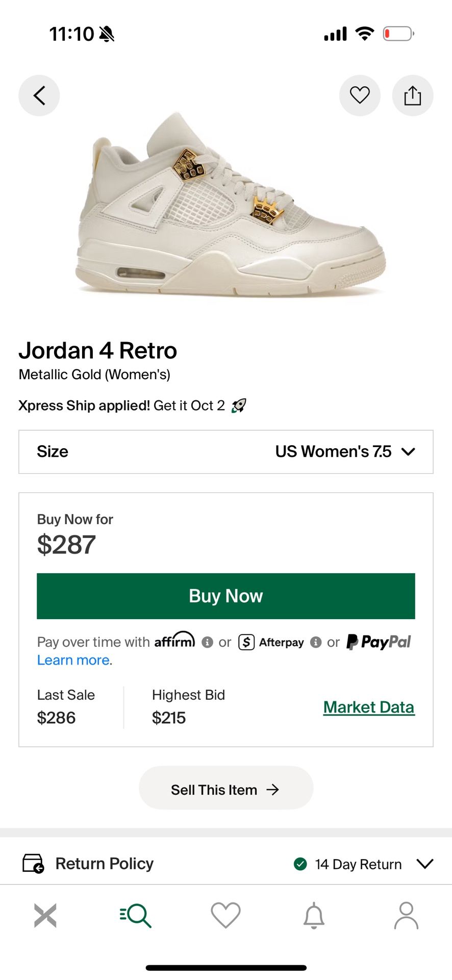Open the Notifications bell tab

pyautogui.click(x=314, y=915)
